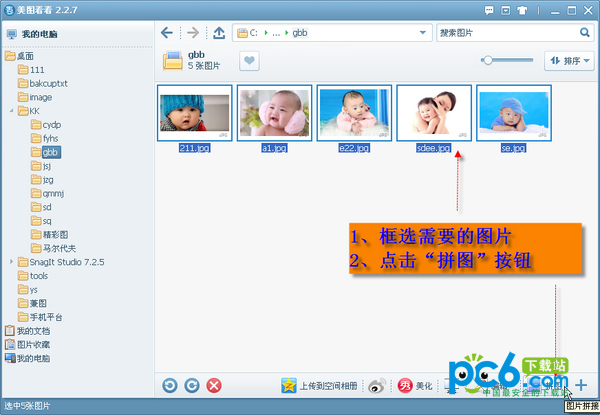Collapse the KK folder in tree
The height and width of the screenshot is (415, 600).
(x=10, y=111)
